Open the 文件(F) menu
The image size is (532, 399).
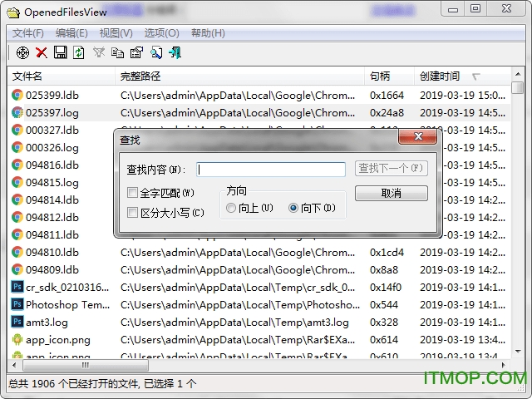click(x=28, y=33)
